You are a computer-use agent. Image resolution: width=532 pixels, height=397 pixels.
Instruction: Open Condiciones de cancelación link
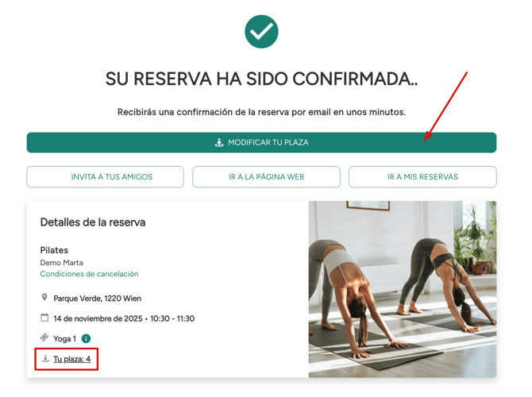click(x=89, y=274)
